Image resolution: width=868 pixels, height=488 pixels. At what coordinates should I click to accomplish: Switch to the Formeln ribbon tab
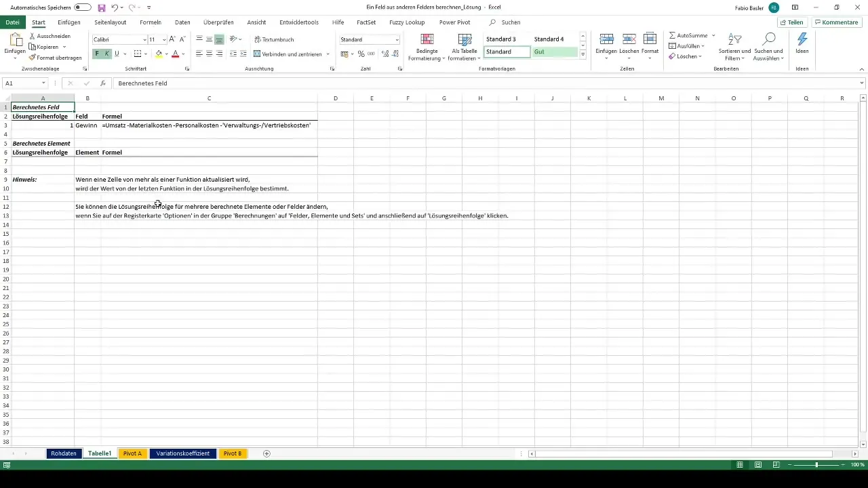click(151, 22)
